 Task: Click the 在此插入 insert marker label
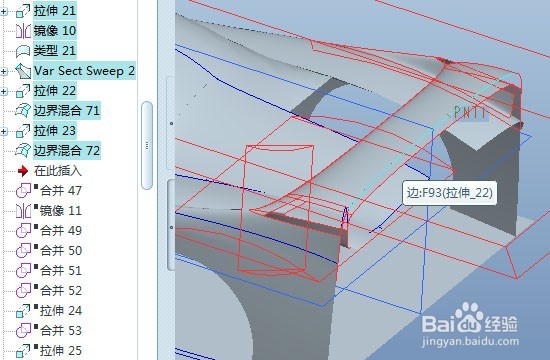point(58,171)
